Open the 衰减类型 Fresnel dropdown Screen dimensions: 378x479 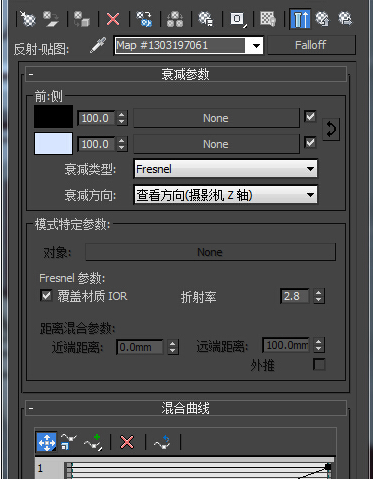point(225,169)
